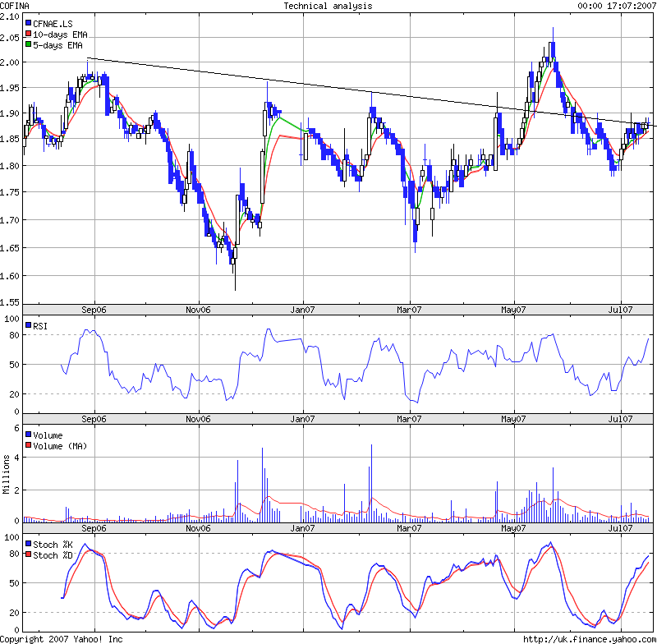Click the Technical analysis heading
Screen dimensions: 657x644
(x=328, y=6)
